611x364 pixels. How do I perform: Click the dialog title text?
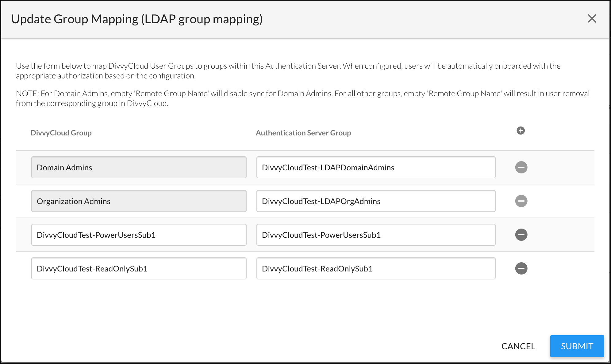click(x=137, y=19)
